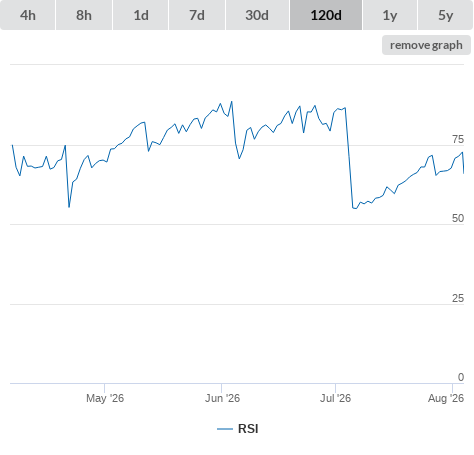Toggle the RSI series legend entry
Image resolution: width=474 pixels, height=455 pixels.
tap(238, 429)
